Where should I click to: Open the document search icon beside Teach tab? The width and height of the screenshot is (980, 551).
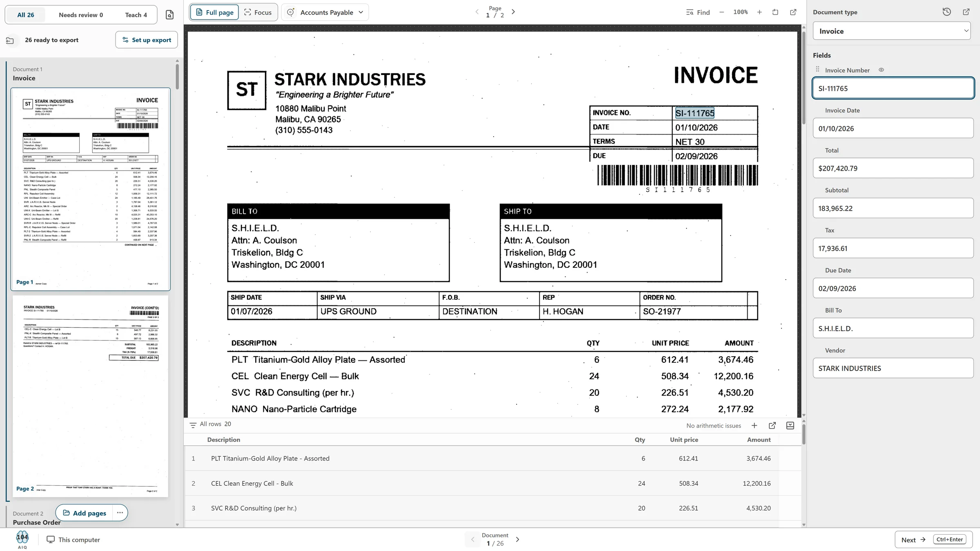click(169, 15)
